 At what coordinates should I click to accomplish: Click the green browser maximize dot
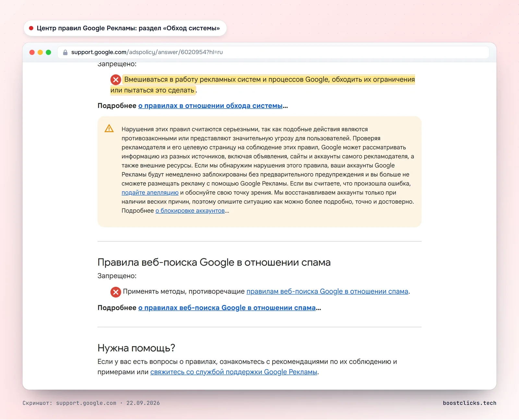click(49, 52)
